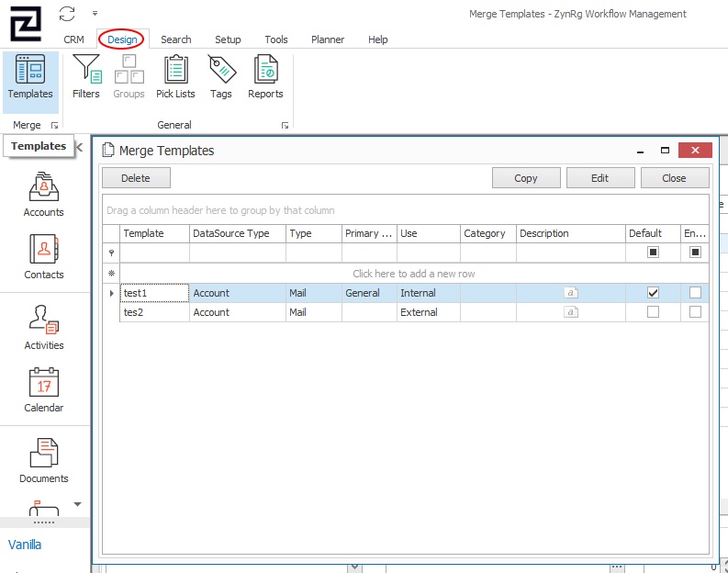Click the sidebar overflow dots handle

click(44, 522)
